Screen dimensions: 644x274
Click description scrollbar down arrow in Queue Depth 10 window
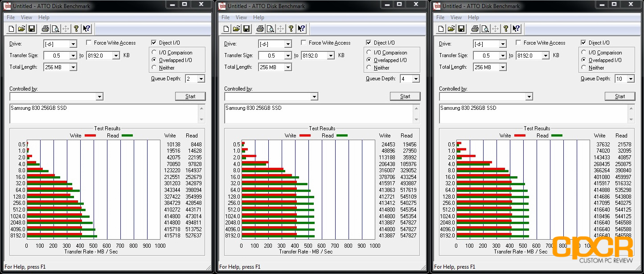631,119
